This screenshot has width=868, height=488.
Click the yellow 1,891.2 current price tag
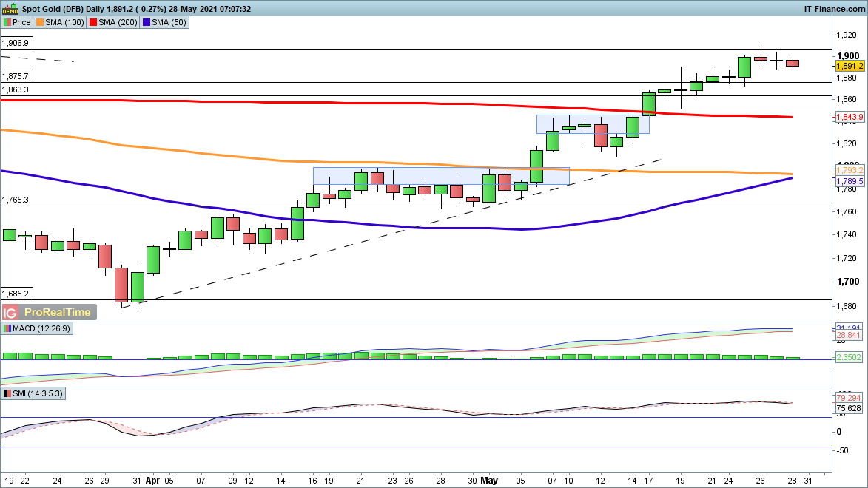tap(849, 66)
